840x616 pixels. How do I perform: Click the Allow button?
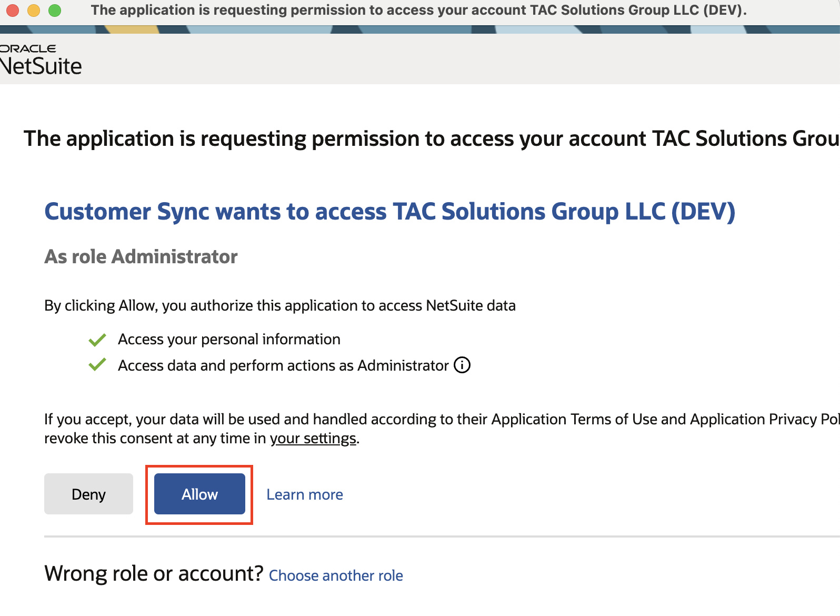[x=199, y=494]
